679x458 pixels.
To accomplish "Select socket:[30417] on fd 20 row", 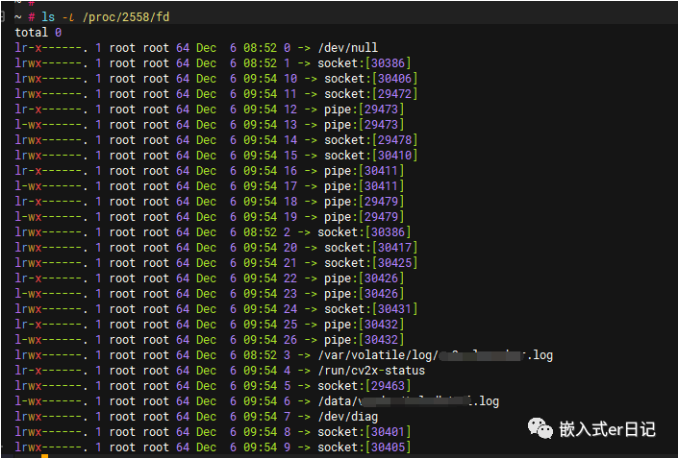I will 371,248.
